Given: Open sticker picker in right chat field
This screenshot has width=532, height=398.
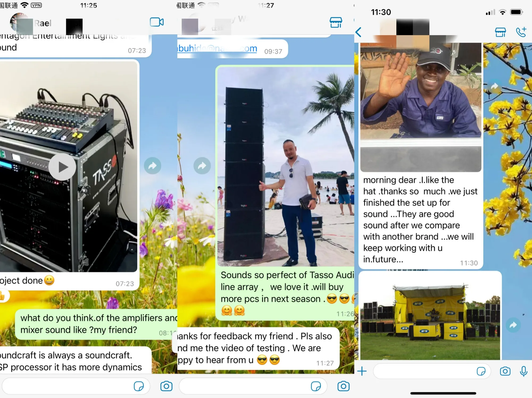Looking at the screenshot, I should coord(481,371).
